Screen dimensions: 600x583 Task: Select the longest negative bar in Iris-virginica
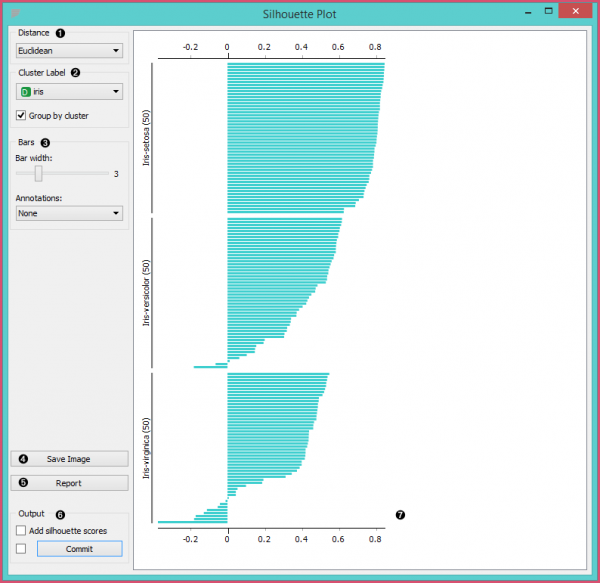tap(192, 522)
